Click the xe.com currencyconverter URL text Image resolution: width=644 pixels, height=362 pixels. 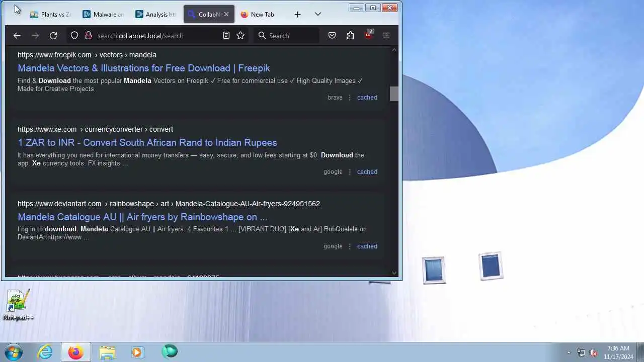tap(95, 129)
